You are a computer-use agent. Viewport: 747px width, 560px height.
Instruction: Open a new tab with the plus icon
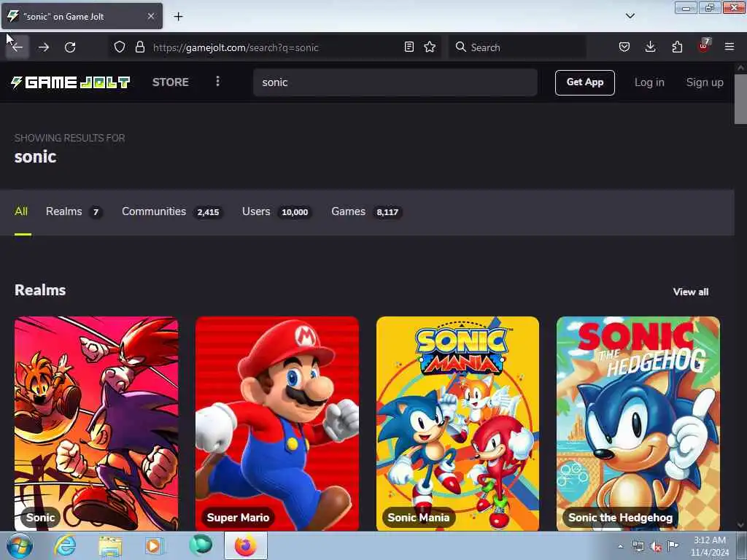point(178,17)
